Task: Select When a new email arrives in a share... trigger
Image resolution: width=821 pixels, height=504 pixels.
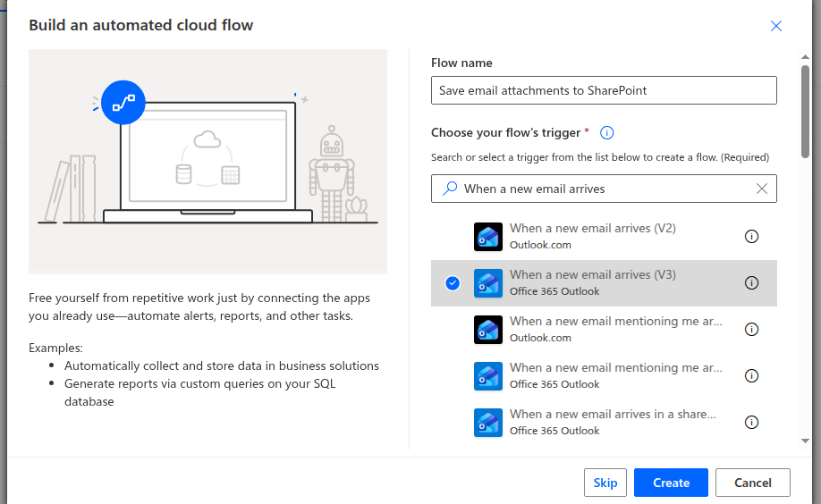Action: tap(613, 415)
